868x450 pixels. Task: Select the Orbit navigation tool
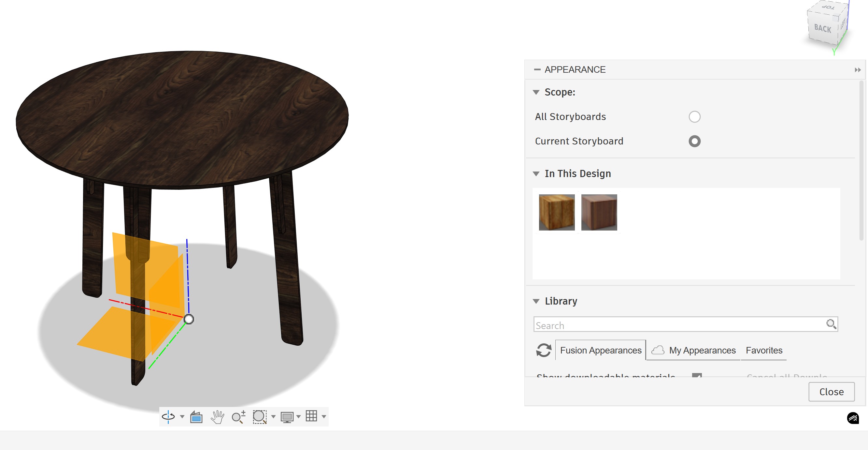(x=168, y=416)
